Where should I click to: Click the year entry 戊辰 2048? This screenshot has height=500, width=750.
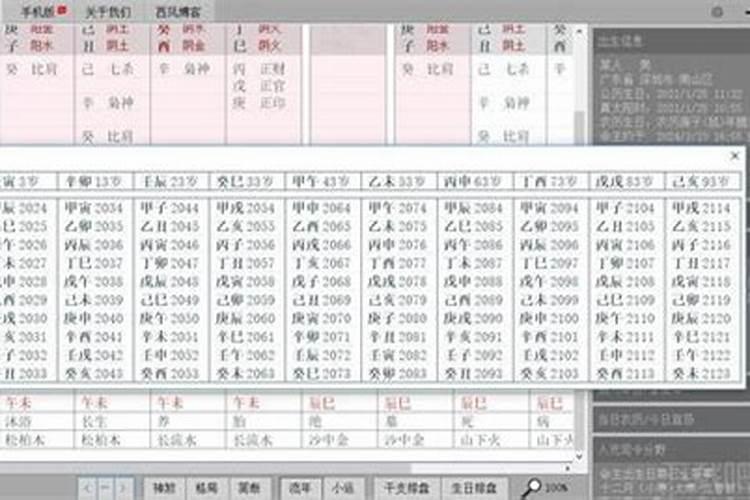coord(170,281)
